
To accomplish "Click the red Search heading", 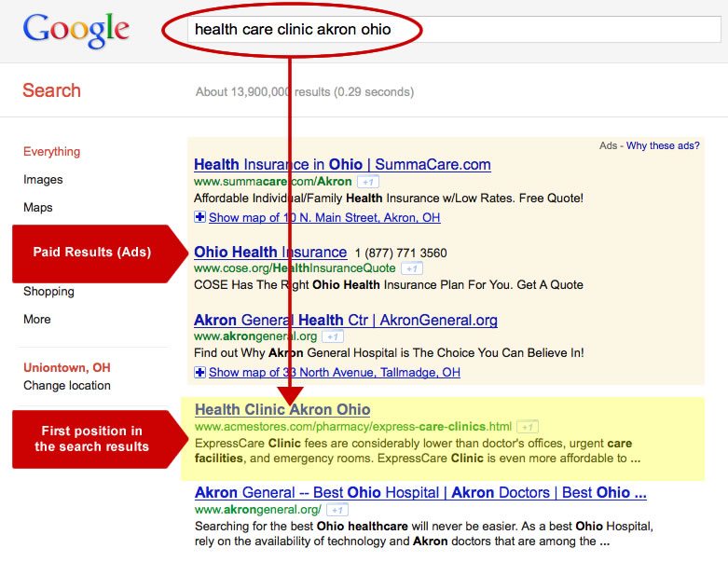I will (x=51, y=90).
